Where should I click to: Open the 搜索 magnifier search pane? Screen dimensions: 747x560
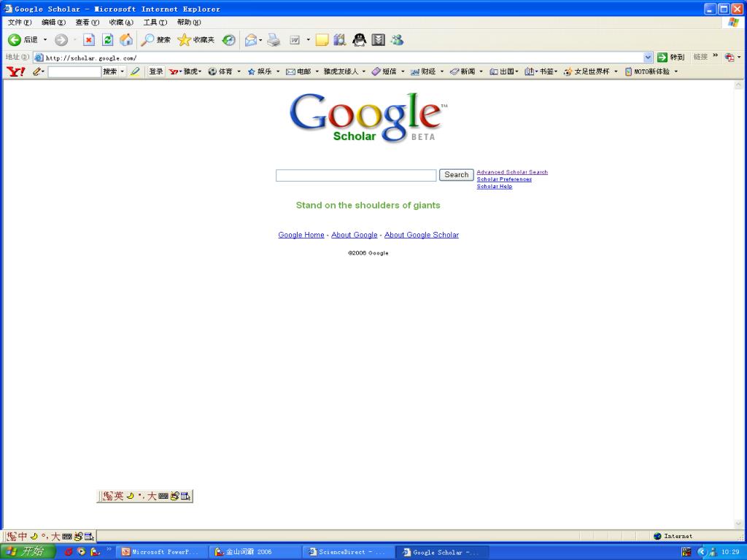click(155, 40)
